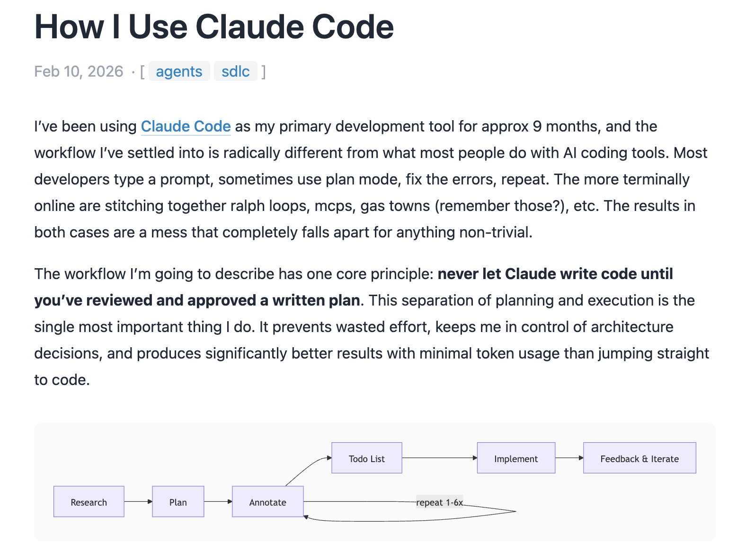Follow the Claude Code hyperlink
This screenshot has width=746, height=560.
coord(186,126)
